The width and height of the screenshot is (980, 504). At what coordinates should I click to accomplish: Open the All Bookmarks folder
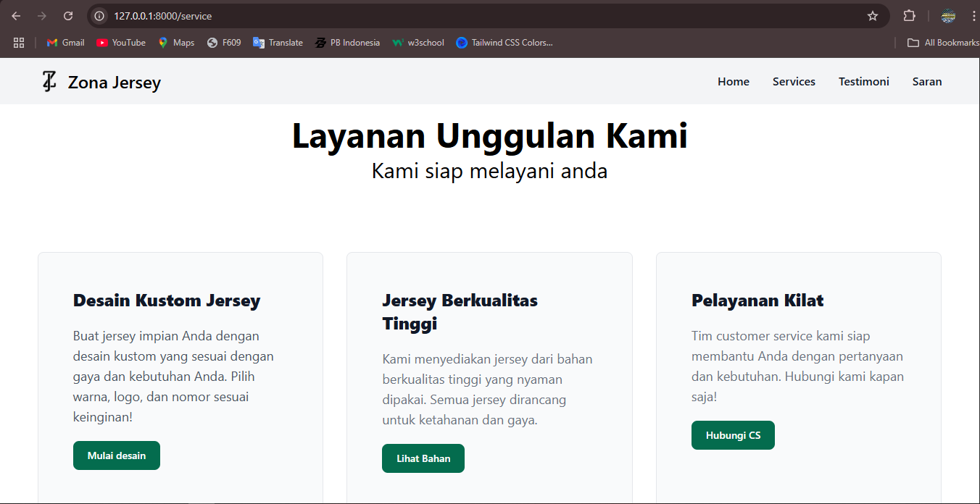[943, 43]
